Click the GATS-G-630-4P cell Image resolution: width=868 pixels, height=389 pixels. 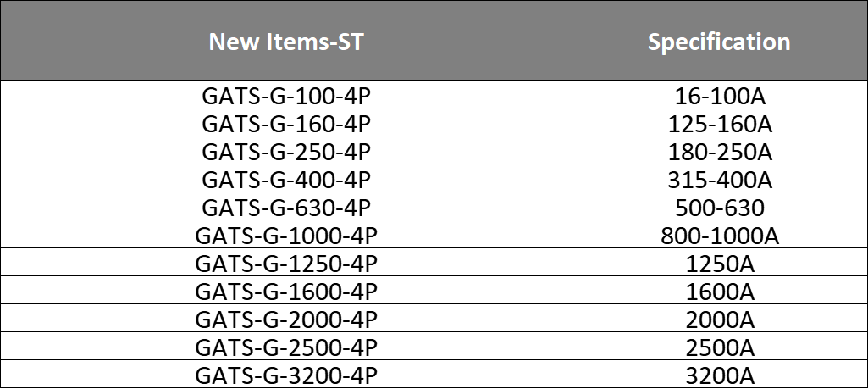[x=286, y=208]
